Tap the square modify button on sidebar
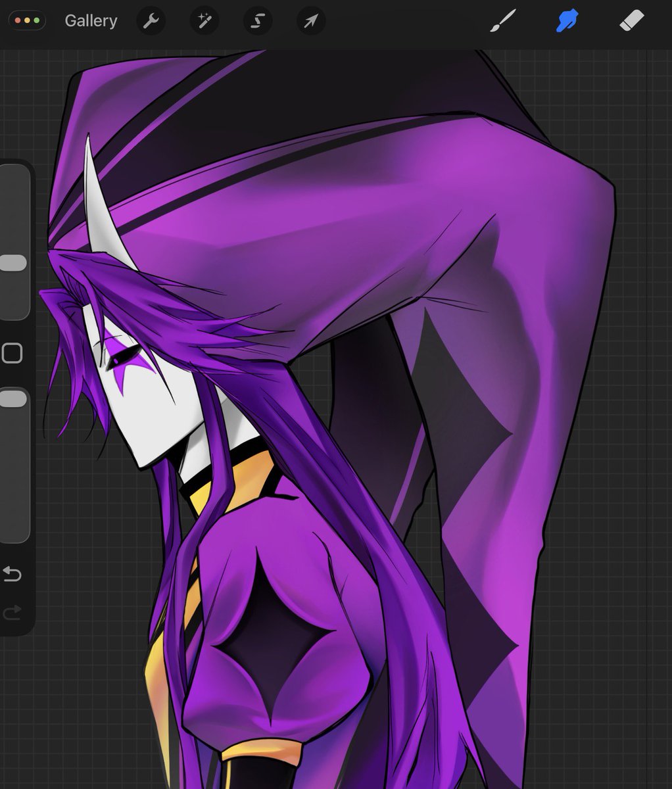This screenshot has height=789, width=672. pyautogui.click(x=12, y=353)
